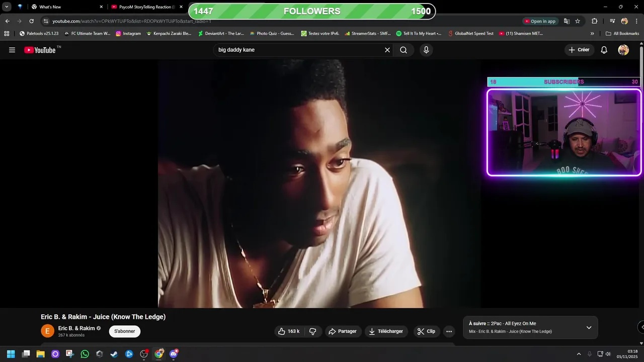Go back with the browser back arrow
Image resolution: width=644 pixels, height=362 pixels.
(x=7, y=21)
